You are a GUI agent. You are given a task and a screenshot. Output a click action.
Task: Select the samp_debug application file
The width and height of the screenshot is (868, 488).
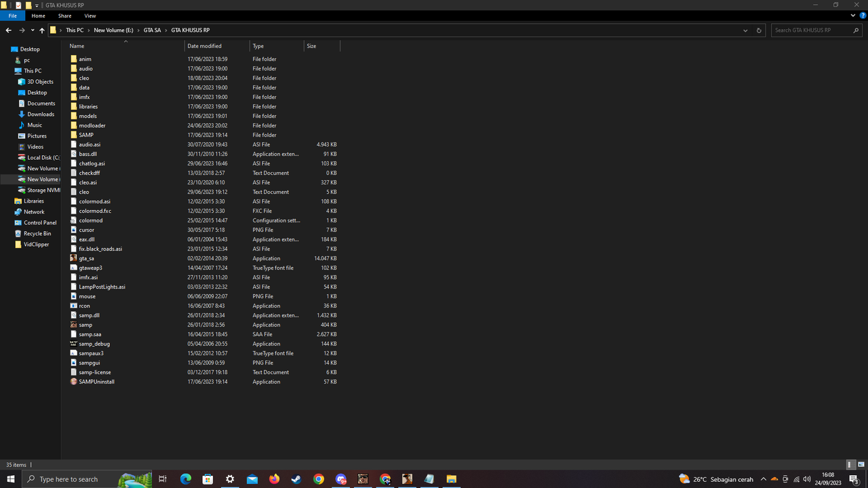[94, 344]
